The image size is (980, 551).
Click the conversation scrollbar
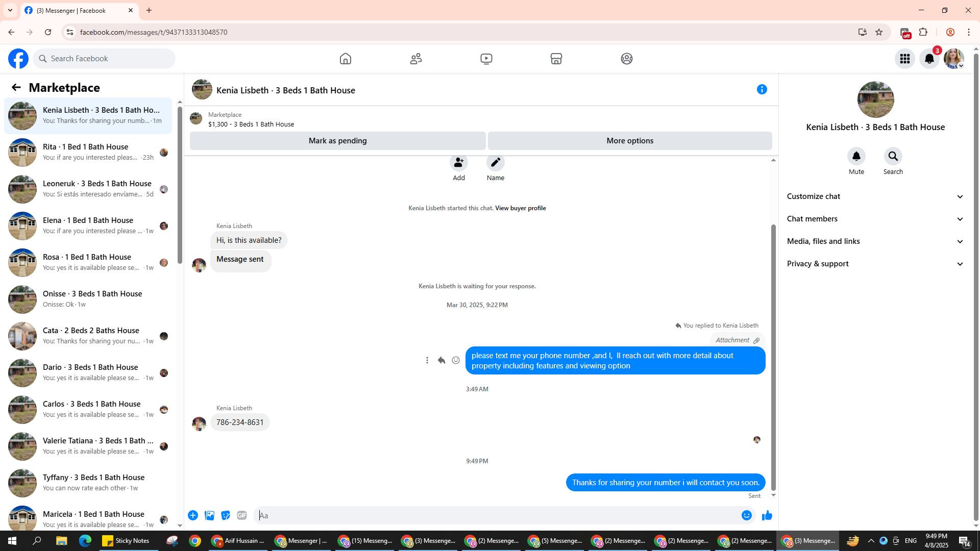[773, 357]
